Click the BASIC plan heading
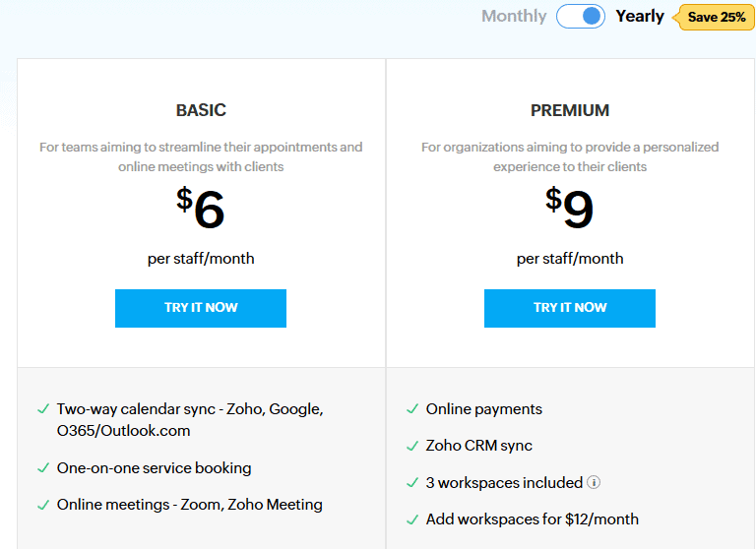Screen dimensions: 756x549 pyautogui.click(x=201, y=110)
